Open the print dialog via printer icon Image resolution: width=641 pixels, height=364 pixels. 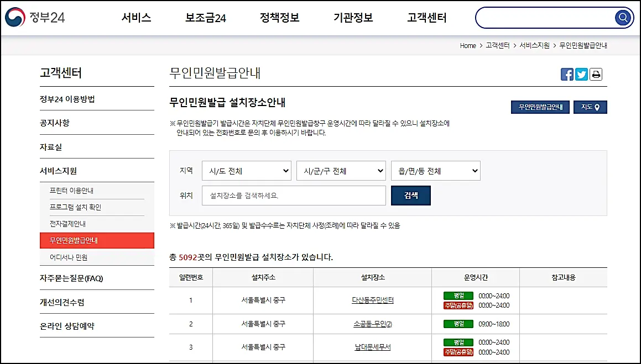596,73
